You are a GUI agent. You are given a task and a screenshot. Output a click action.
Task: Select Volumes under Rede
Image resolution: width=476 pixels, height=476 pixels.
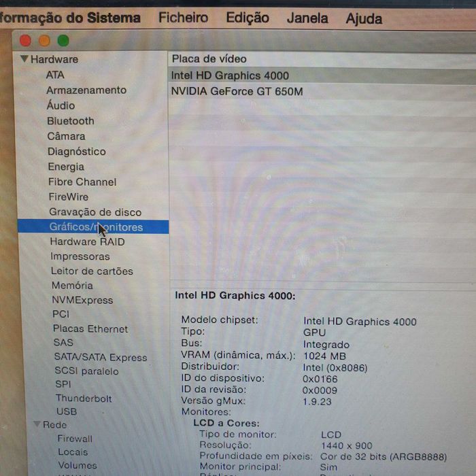tap(78, 465)
